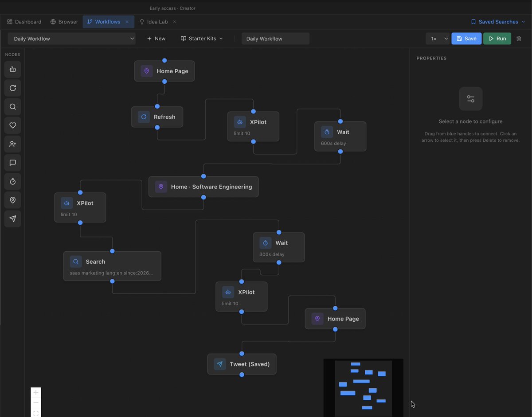Screen dimensions: 532x417
Task: Add a Comment node from sidebar
Action: click(x=12, y=163)
